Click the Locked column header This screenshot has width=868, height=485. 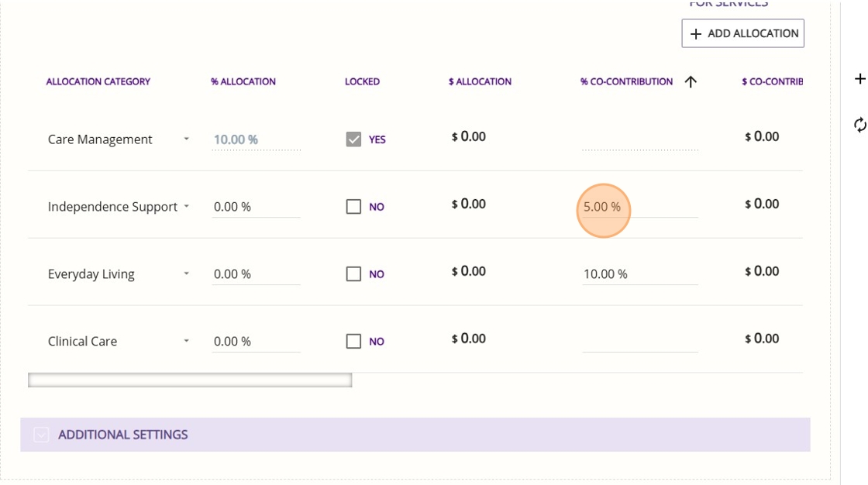click(362, 81)
